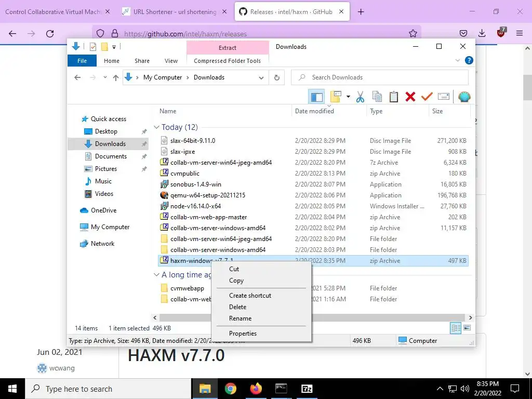Bookmark this page with star icon
The width and height of the screenshot is (532, 399).
click(413, 33)
